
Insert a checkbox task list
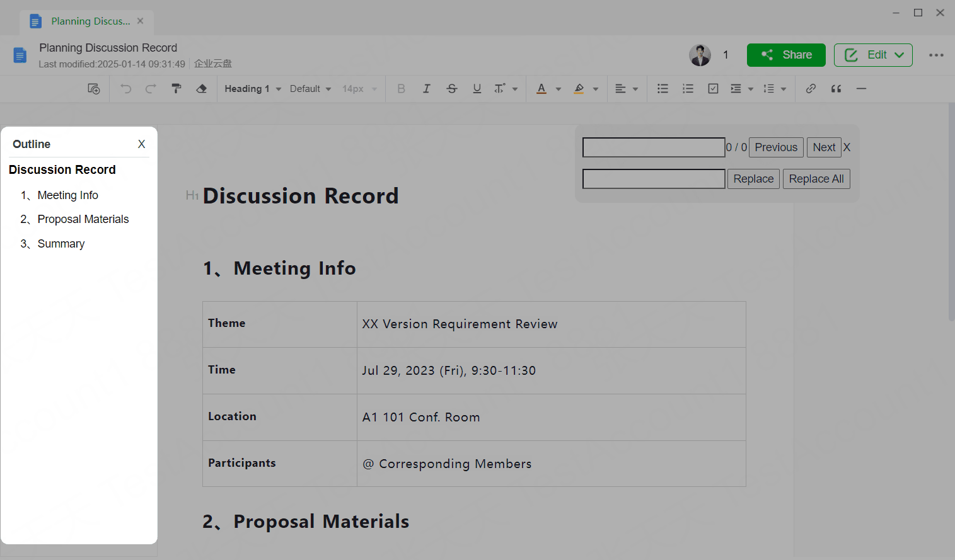(713, 89)
